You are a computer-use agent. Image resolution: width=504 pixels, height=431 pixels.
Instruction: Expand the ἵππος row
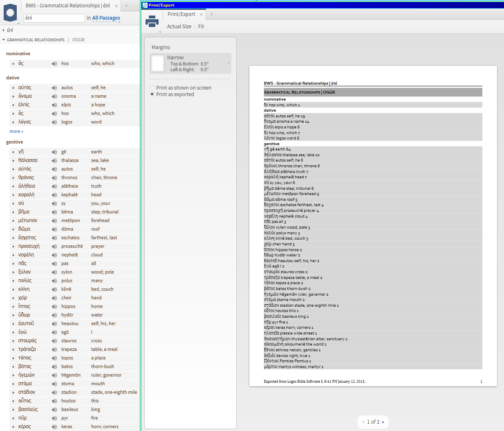(x=13, y=307)
